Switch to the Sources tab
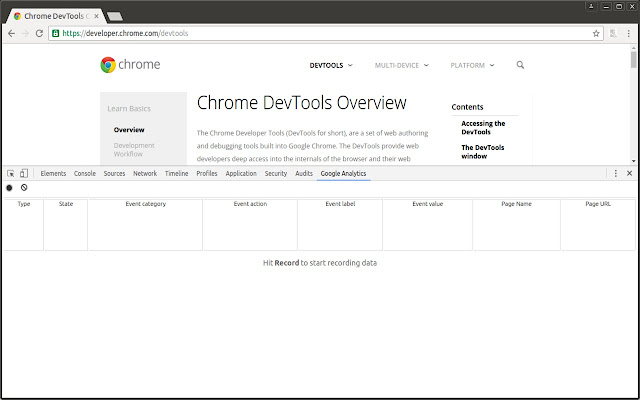This screenshot has width=640, height=400. 114,173
